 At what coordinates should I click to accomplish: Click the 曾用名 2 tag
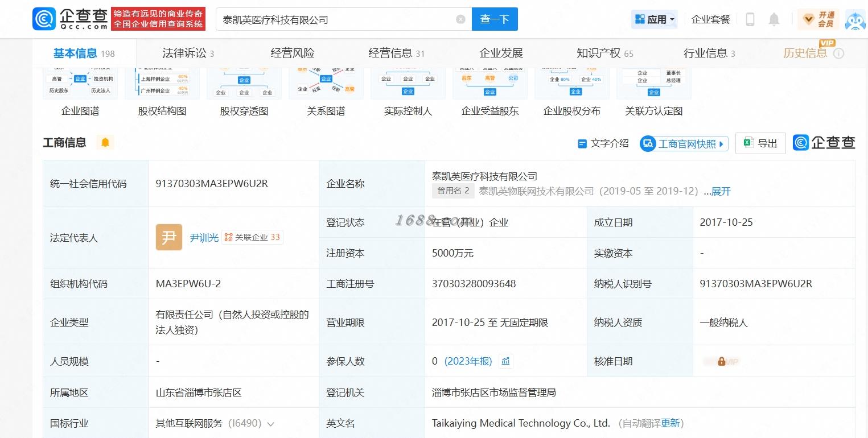tap(453, 191)
